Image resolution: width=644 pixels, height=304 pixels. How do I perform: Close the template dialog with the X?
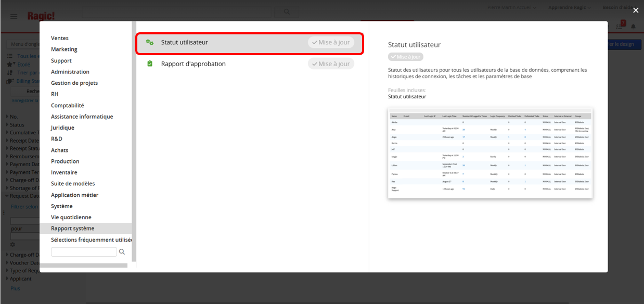(x=636, y=10)
